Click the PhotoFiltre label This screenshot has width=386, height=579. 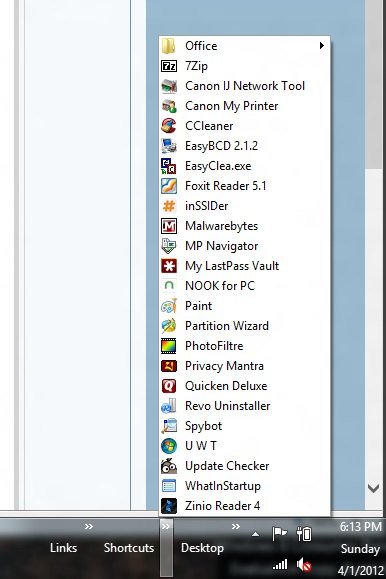tap(214, 346)
